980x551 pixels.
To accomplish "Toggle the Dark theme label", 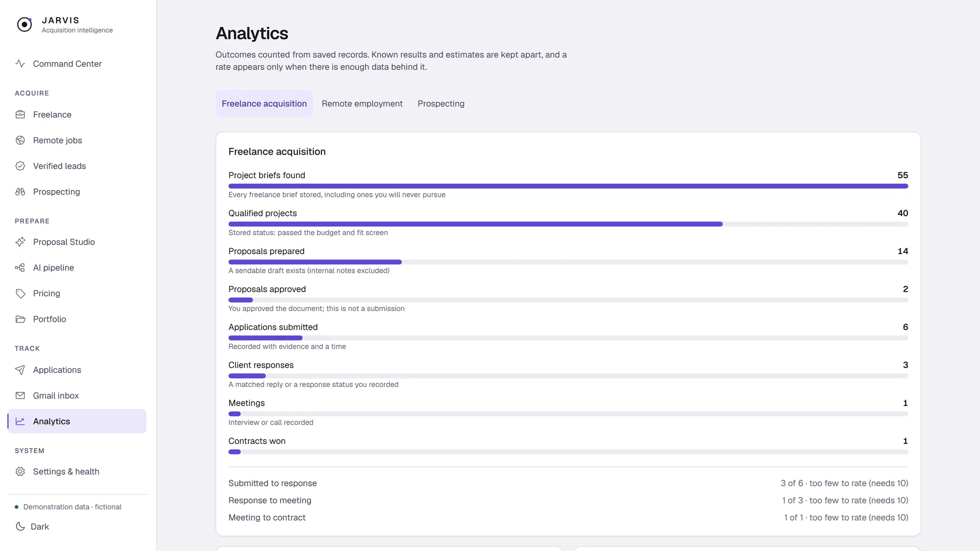I will [40, 527].
